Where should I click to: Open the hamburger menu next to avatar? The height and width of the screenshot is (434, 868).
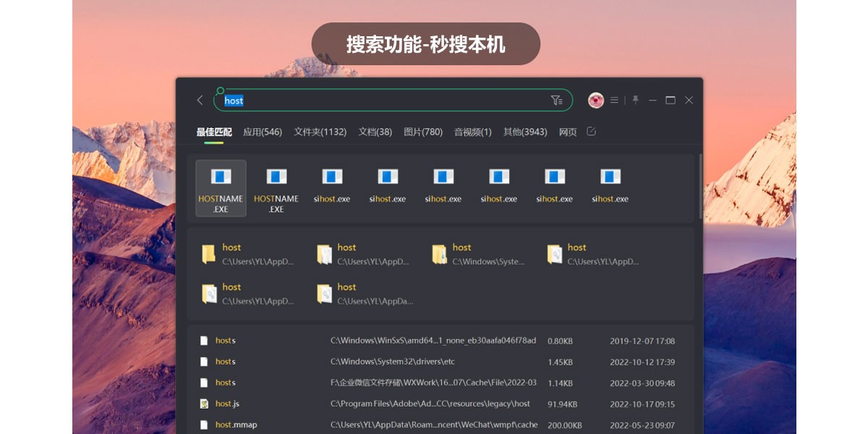614,101
